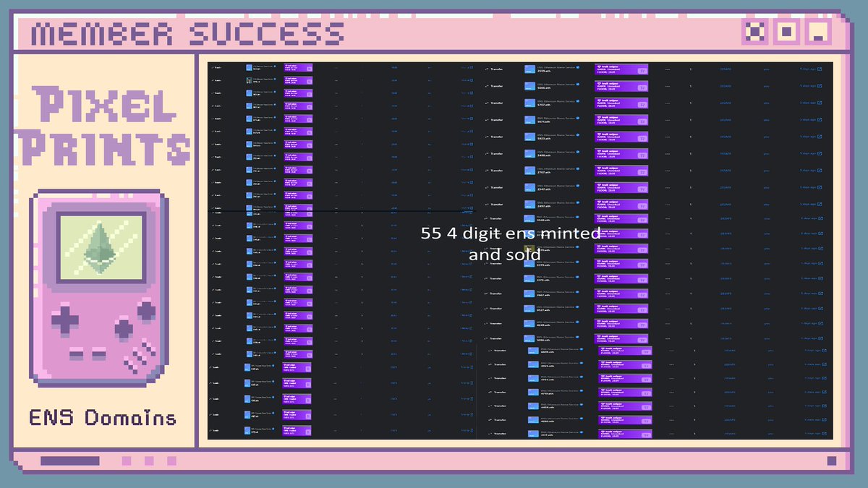Click the blue thumbnail for 4290.eth
The height and width of the screenshot is (488, 868).
533,419
